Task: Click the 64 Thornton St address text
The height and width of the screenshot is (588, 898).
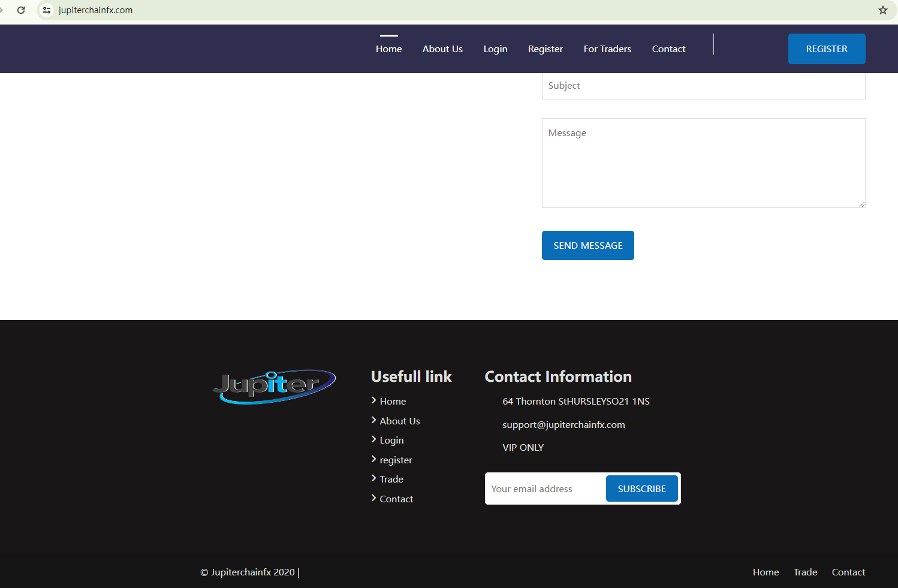Action: tap(576, 402)
